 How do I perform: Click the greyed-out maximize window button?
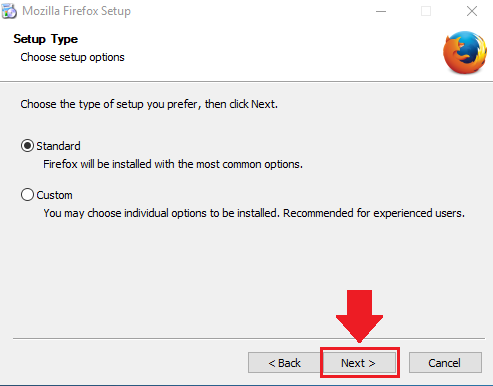(426, 11)
